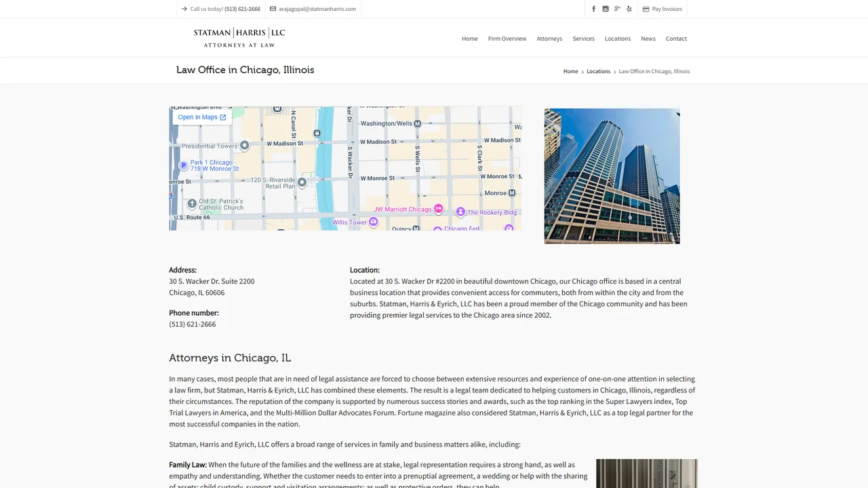The height and width of the screenshot is (488, 868).
Task: Click the Pay Invoices link
Action: (667, 9)
